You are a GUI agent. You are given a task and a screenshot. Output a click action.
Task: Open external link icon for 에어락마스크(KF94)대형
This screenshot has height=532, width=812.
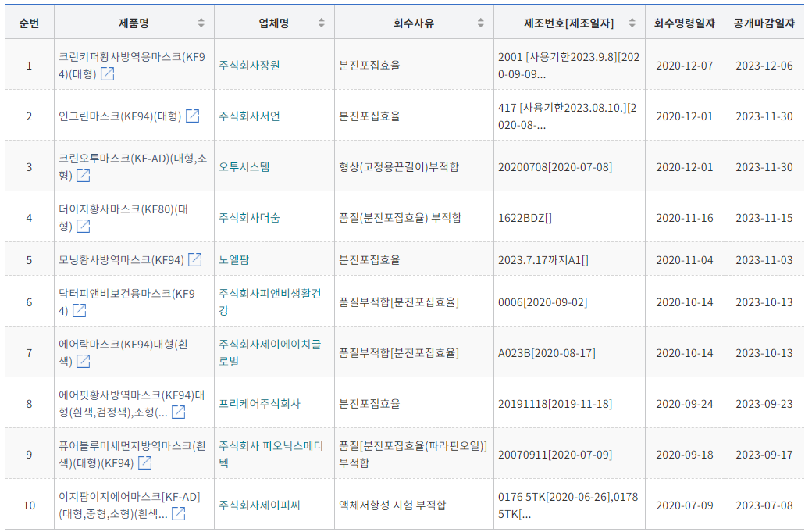tap(83, 362)
